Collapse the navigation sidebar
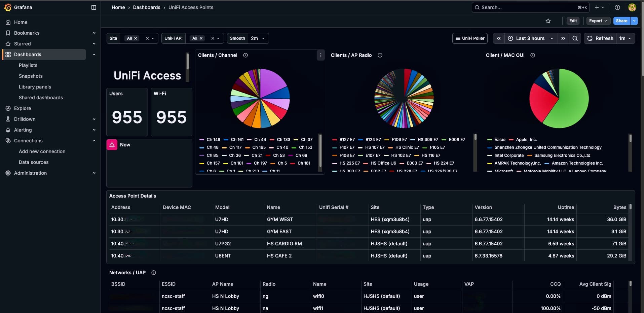The width and height of the screenshot is (644, 313). pyautogui.click(x=93, y=7)
